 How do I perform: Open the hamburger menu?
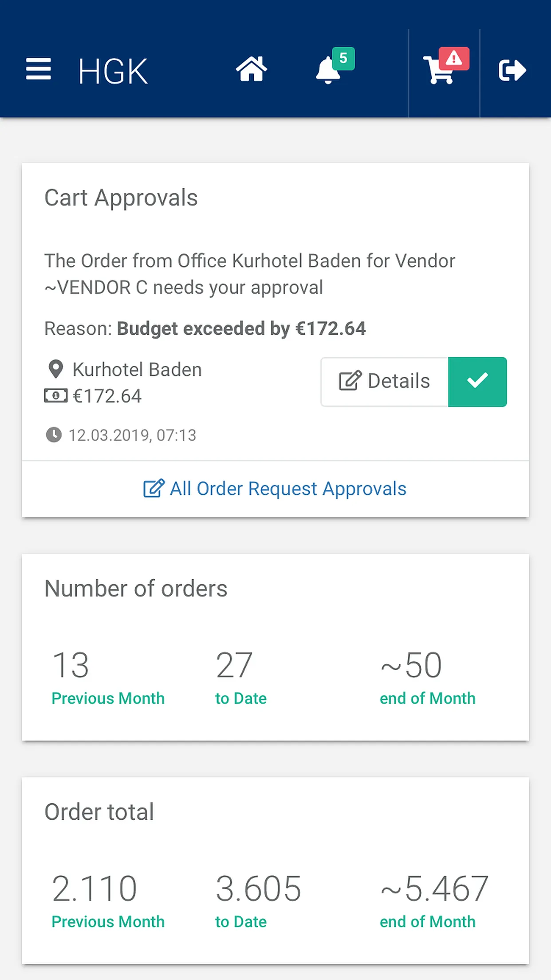(39, 69)
